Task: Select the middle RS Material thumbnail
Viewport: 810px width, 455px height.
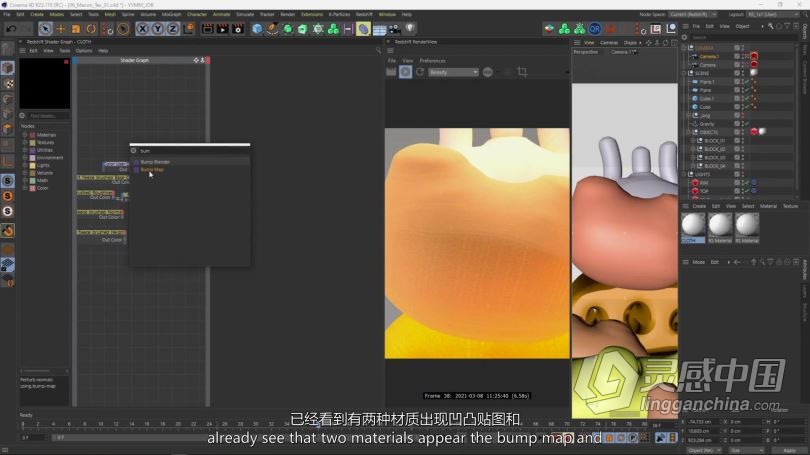Action: [x=720, y=228]
